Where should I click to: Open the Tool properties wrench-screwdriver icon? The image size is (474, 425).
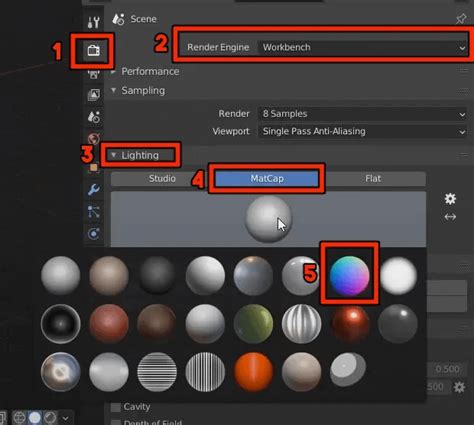coord(93,22)
